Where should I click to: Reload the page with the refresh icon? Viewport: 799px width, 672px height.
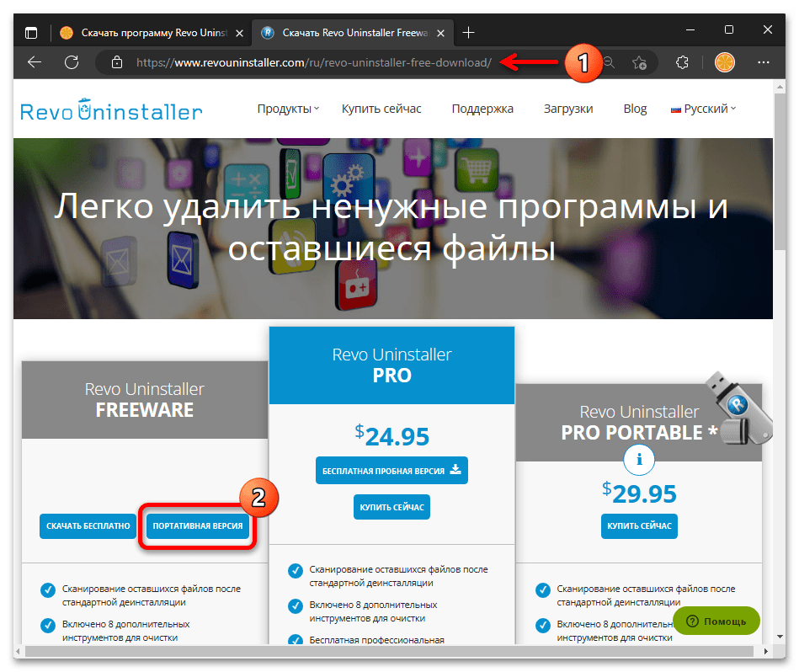click(72, 62)
